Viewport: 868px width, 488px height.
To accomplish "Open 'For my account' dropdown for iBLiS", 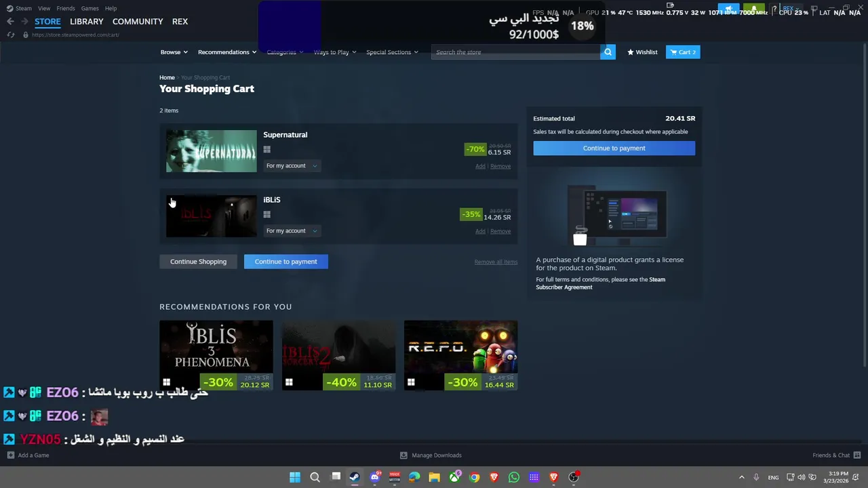I will [291, 230].
